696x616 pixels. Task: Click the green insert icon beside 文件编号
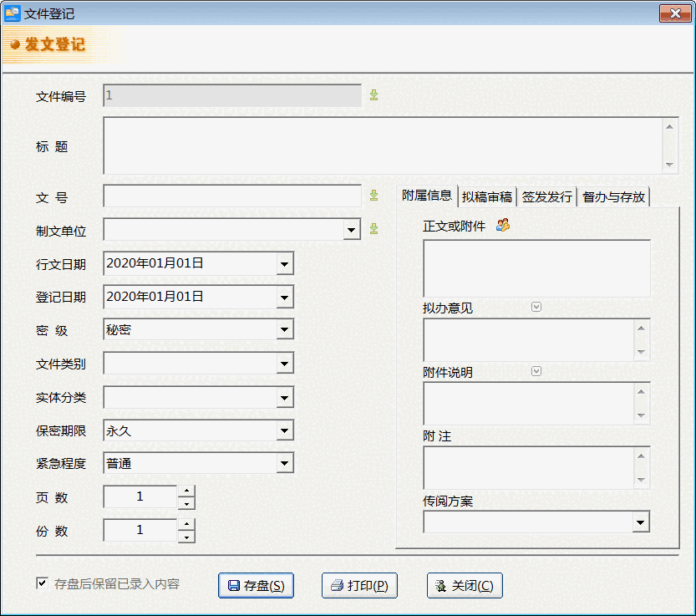click(373, 94)
